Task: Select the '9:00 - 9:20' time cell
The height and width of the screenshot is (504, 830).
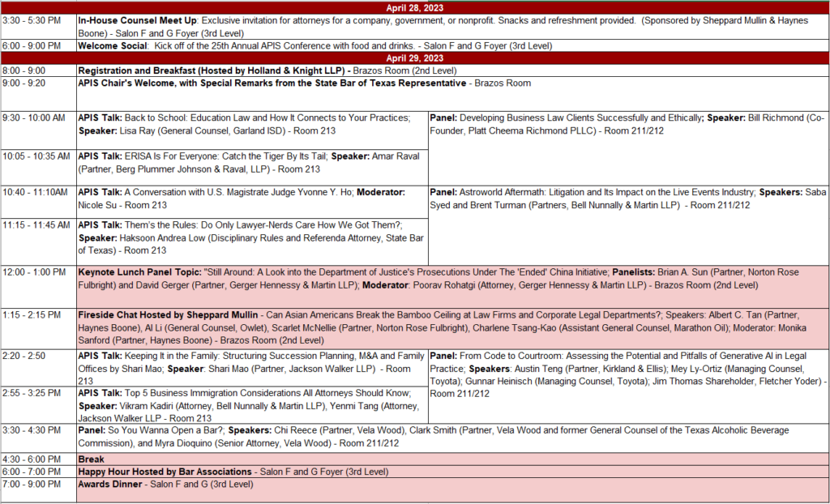Action: pyautogui.click(x=39, y=94)
